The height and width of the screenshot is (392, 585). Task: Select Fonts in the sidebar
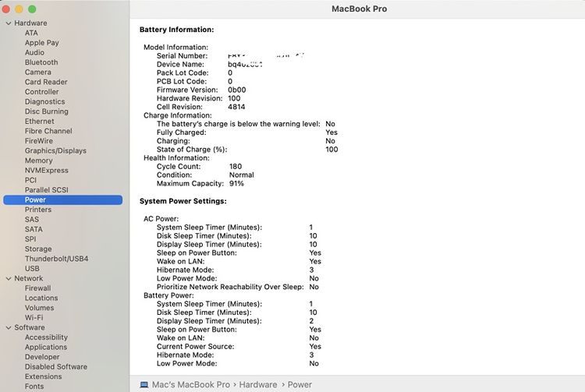[34, 387]
